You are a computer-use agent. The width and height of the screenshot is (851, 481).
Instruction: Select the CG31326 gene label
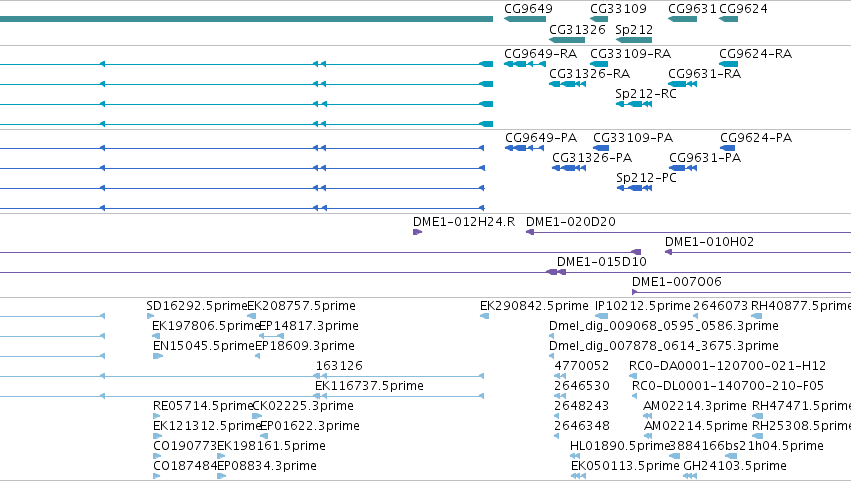pyautogui.click(x=577, y=29)
